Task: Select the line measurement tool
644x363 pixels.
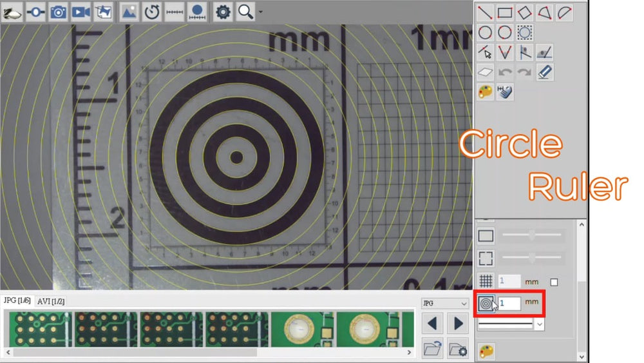Action: (x=485, y=12)
